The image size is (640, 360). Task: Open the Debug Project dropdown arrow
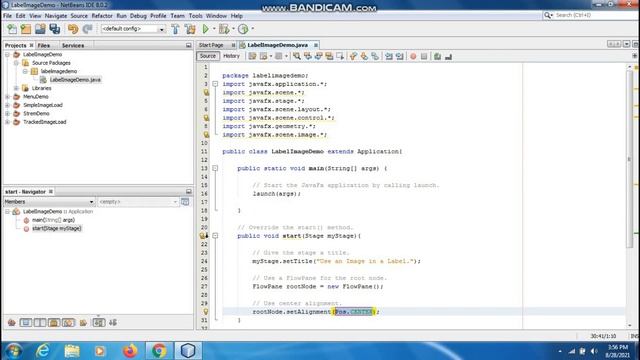[x=233, y=29]
